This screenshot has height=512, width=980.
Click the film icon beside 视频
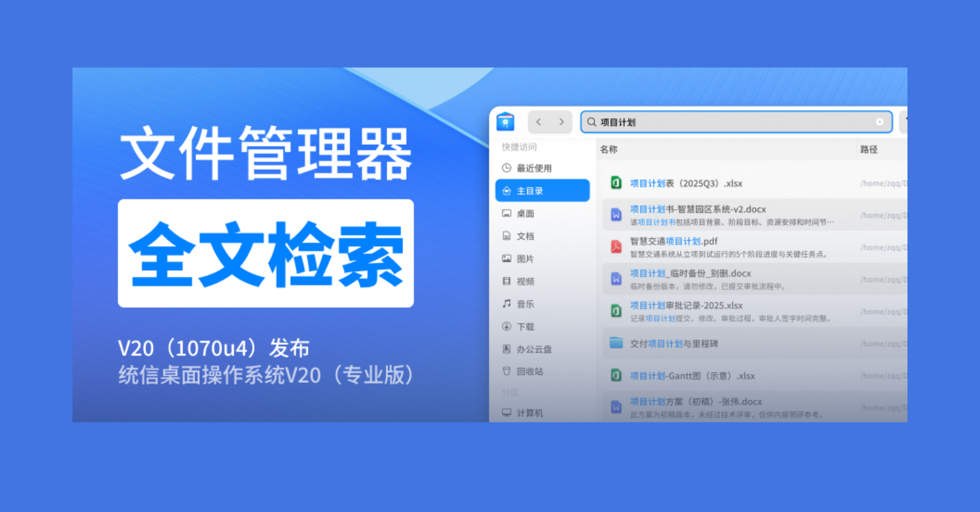[506, 281]
